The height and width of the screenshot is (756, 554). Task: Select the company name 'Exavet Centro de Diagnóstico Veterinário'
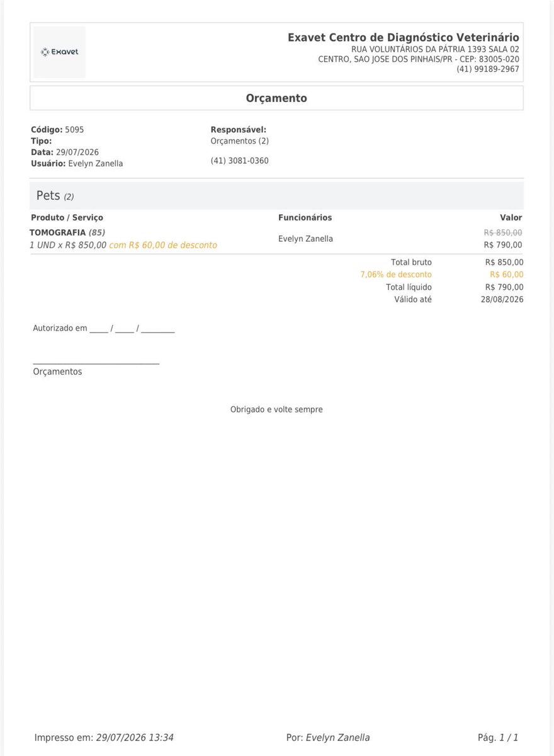[404, 38]
